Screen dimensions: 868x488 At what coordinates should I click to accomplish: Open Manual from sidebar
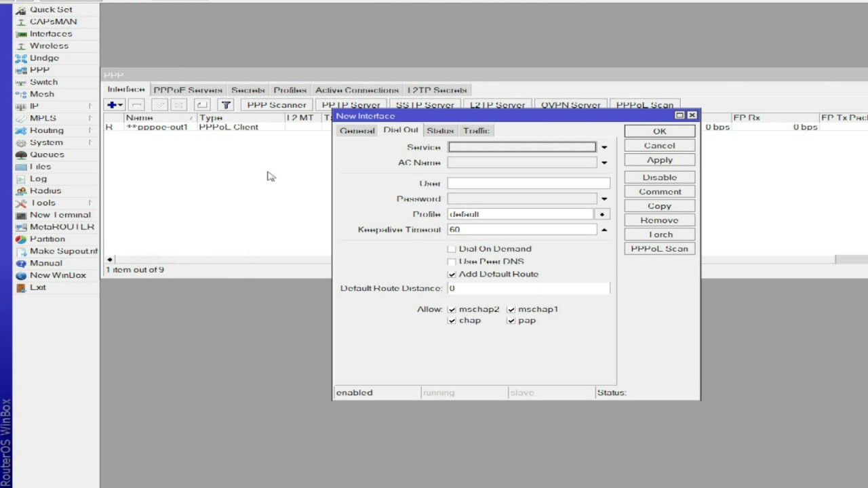45,263
